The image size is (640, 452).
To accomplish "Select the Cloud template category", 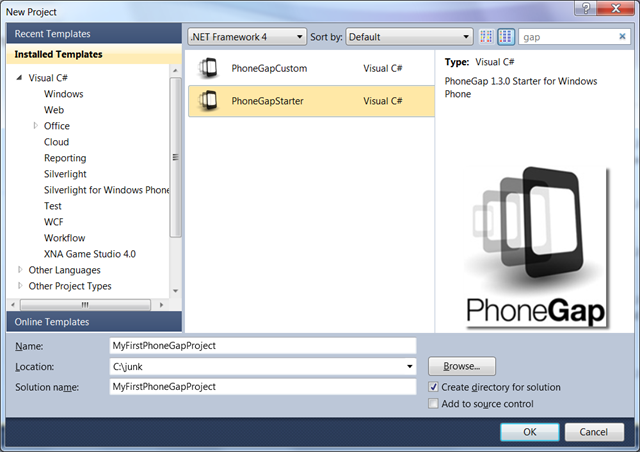I will coord(56,142).
